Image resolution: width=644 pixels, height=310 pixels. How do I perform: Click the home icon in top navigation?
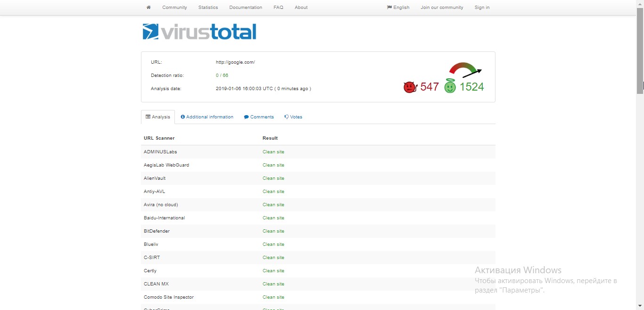[x=149, y=8]
